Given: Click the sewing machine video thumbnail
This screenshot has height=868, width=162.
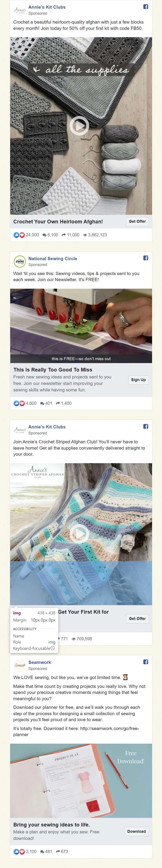Looking at the screenshot, I should 81,326.
